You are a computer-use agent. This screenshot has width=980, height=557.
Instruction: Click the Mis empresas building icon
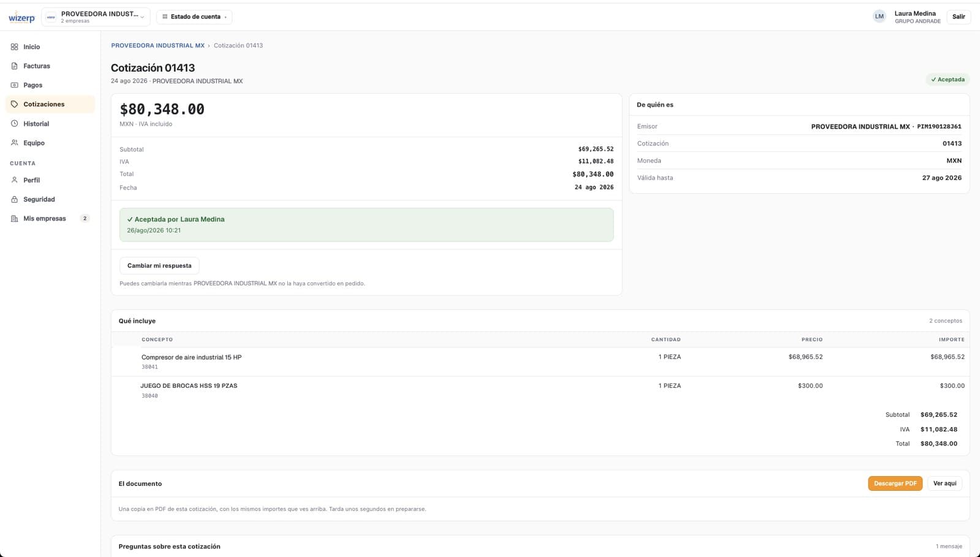click(x=15, y=219)
